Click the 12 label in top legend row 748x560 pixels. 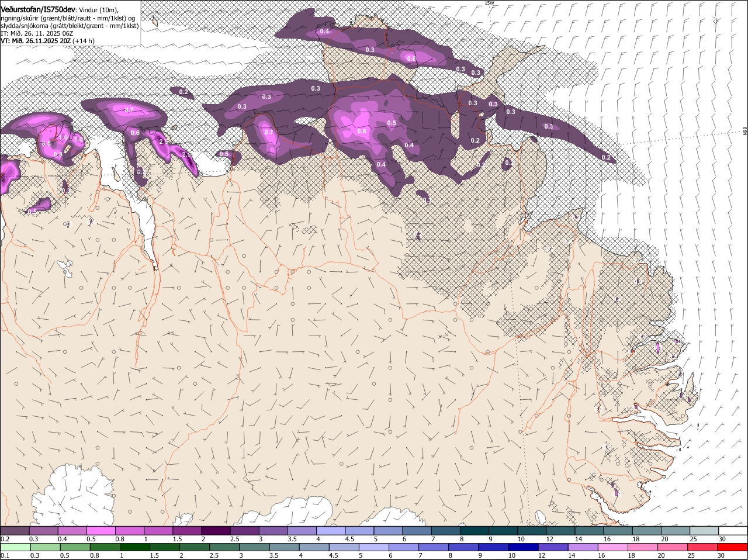[550, 539]
